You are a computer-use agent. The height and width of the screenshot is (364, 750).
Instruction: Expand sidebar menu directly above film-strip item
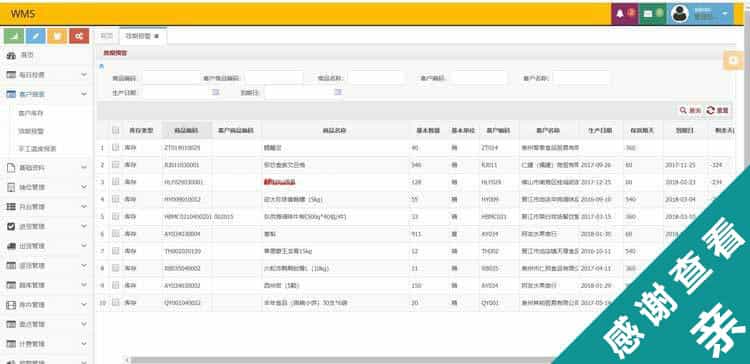coord(45,285)
